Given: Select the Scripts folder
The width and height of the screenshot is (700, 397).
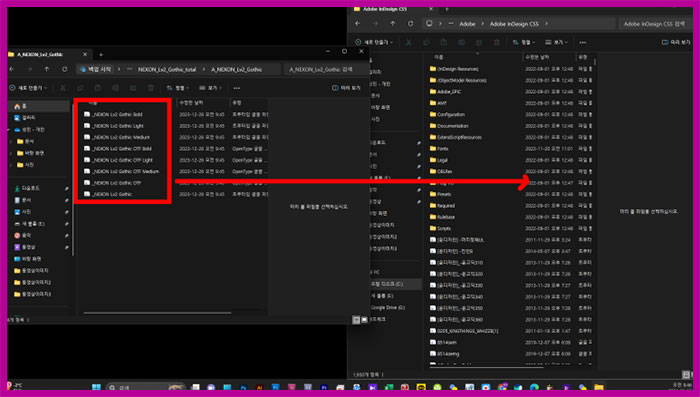Looking at the screenshot, I should tap(440, 228).
